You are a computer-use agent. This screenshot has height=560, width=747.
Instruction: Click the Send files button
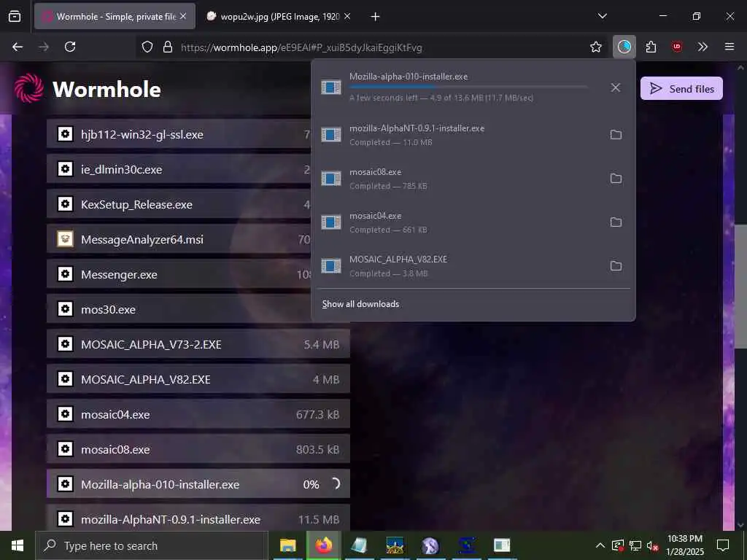(x=681, y=88)
